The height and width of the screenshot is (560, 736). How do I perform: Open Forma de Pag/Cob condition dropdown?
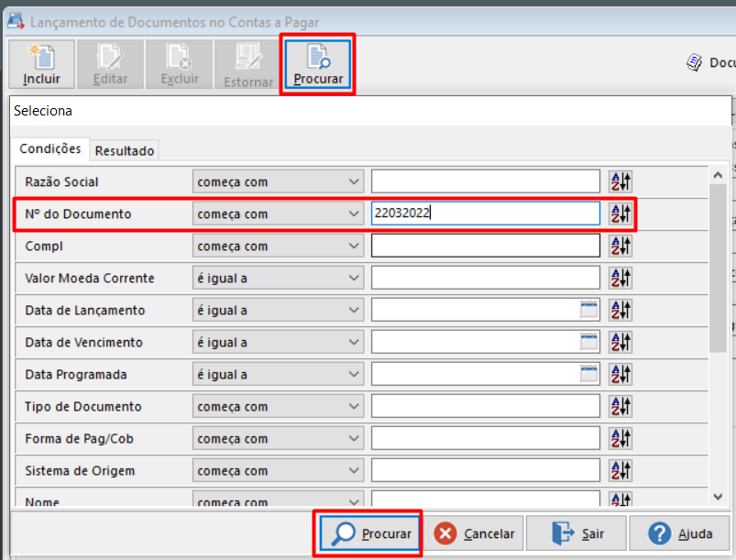(278, 438)
